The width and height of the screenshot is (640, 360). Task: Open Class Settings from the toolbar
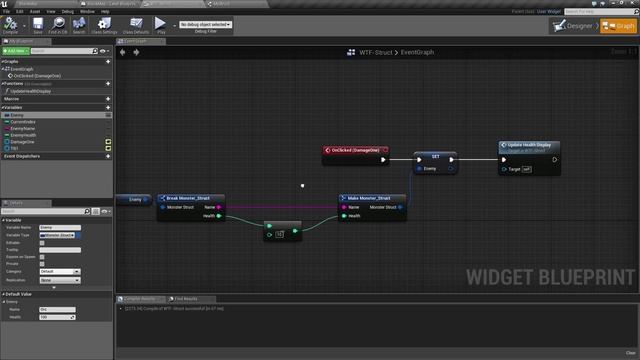pos(104,25)
